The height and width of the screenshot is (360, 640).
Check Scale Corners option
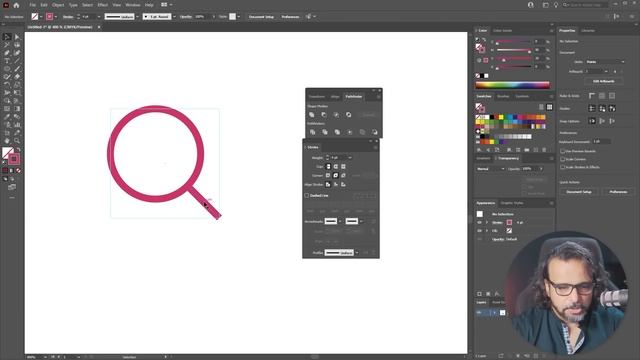point(562,159)
